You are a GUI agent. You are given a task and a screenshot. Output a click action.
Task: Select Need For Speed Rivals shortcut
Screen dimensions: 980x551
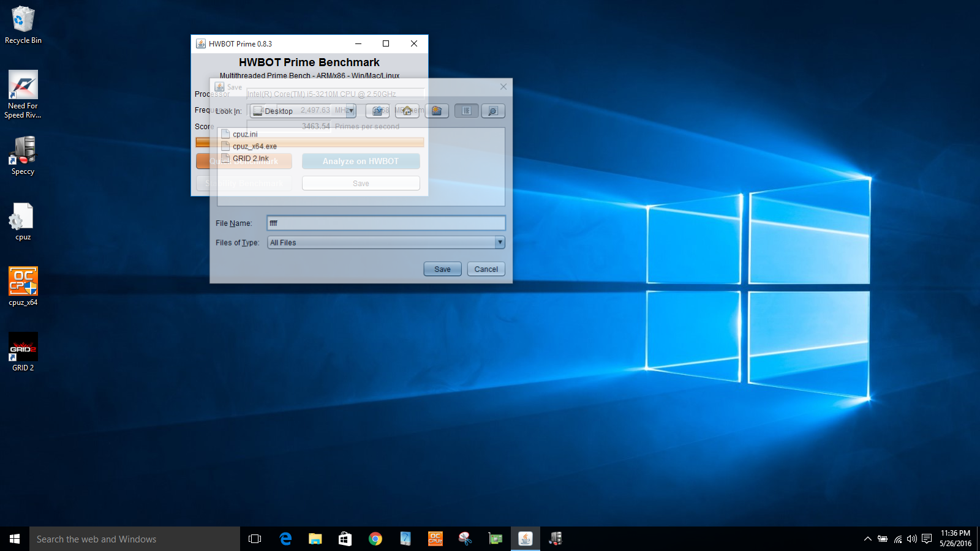[x=23, y=94]
